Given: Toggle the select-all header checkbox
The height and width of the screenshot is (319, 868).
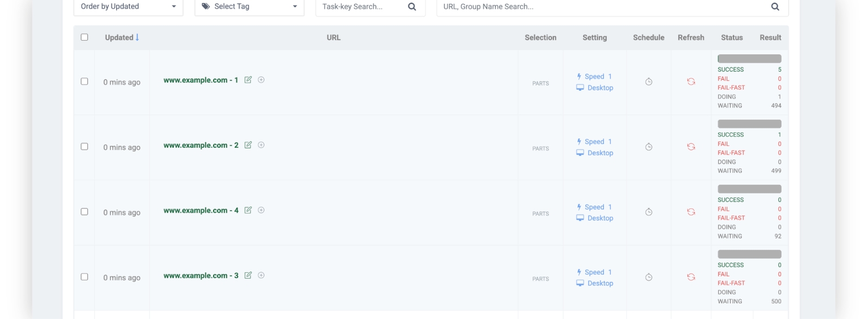Looking at the screenshot, I should click(84, 37).
